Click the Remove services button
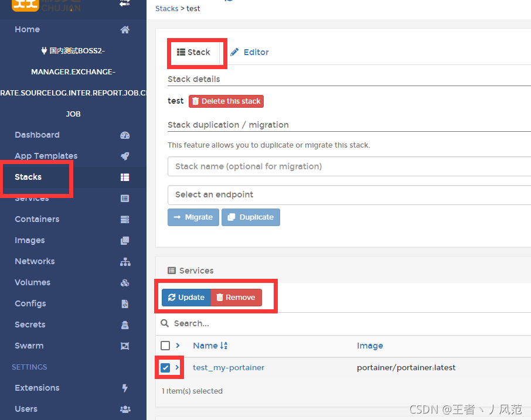531x420 pixels. click(236, 298)
